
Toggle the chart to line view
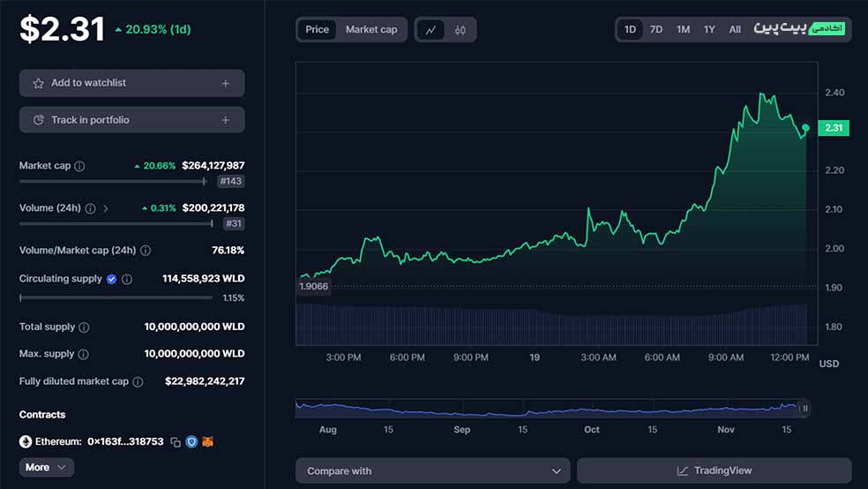430,30
